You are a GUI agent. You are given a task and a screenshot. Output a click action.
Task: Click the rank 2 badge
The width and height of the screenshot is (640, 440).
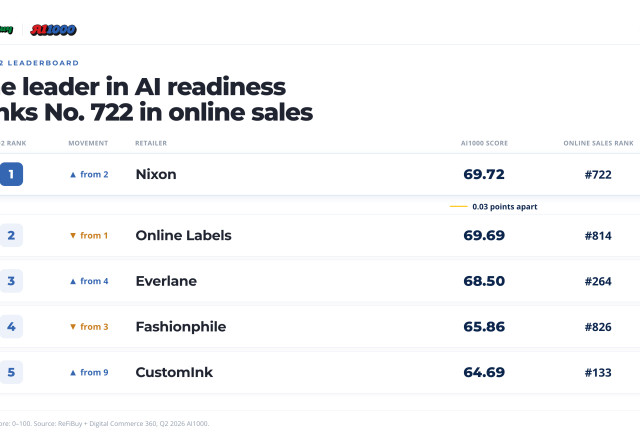coord(11,236)
